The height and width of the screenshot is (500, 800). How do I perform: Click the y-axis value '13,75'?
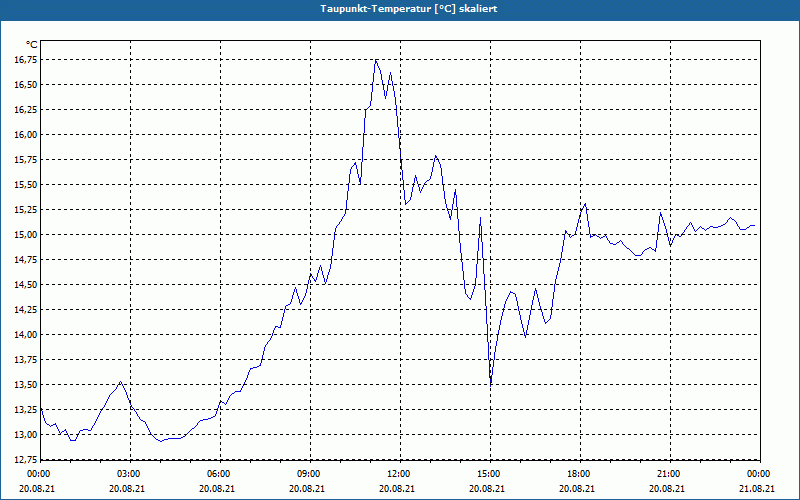26,360
